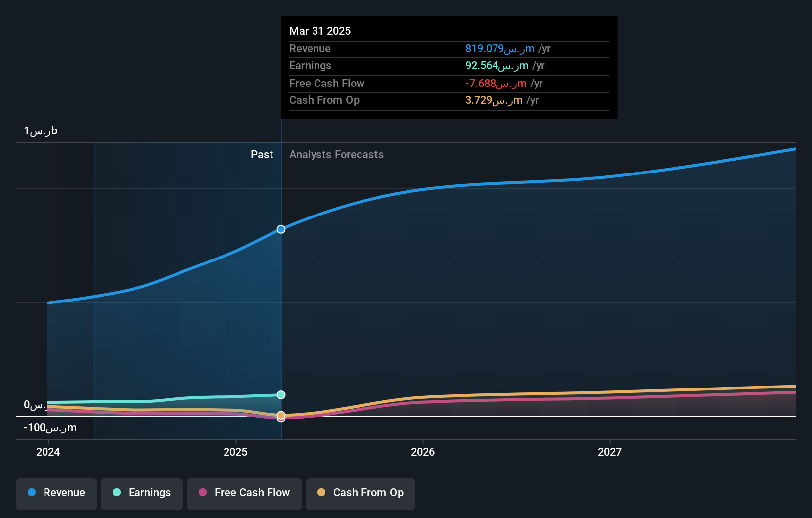Click the orange Cash From Op dot icon

321,492
